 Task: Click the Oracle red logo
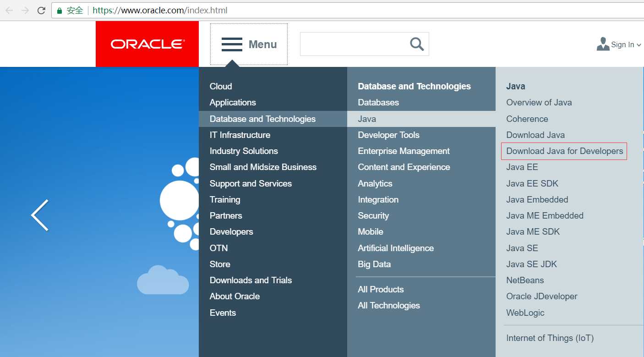point(147,44)
